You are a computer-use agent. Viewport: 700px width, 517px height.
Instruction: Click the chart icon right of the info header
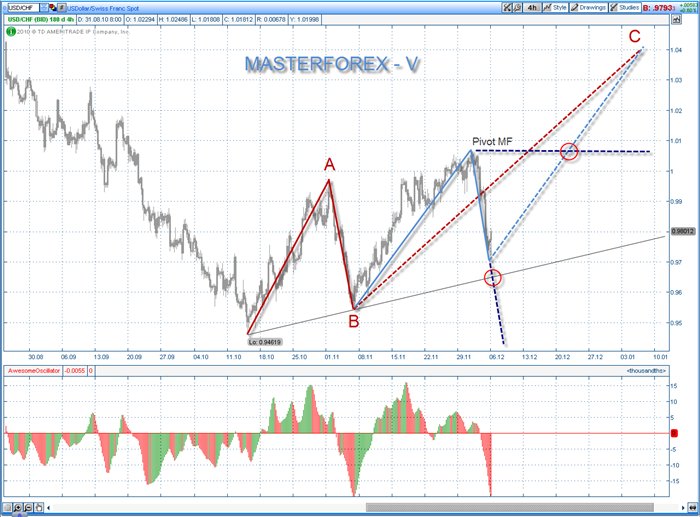pos(676,20)
